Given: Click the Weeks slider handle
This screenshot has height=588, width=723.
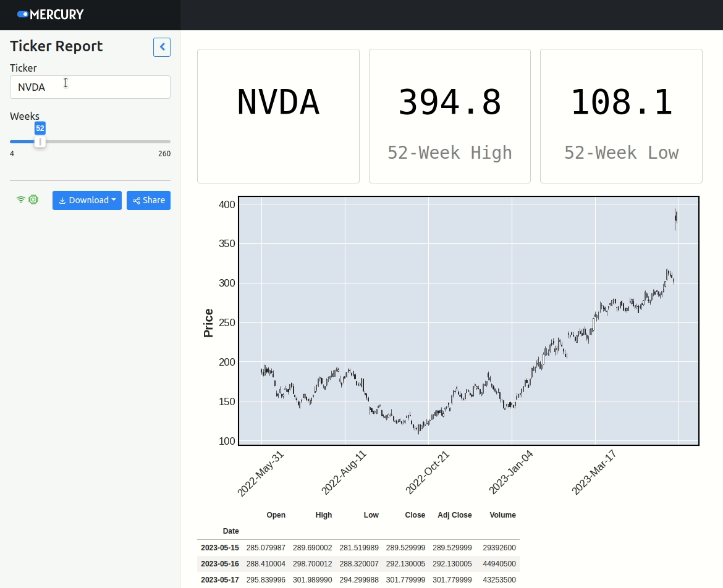Looking at the screenshot, I should coord(40,141).
